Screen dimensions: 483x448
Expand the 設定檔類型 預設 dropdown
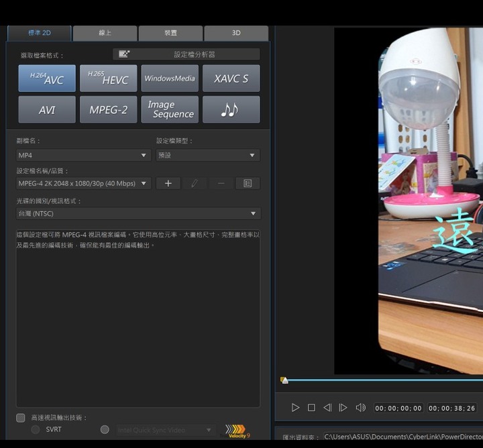coord(207,155)
